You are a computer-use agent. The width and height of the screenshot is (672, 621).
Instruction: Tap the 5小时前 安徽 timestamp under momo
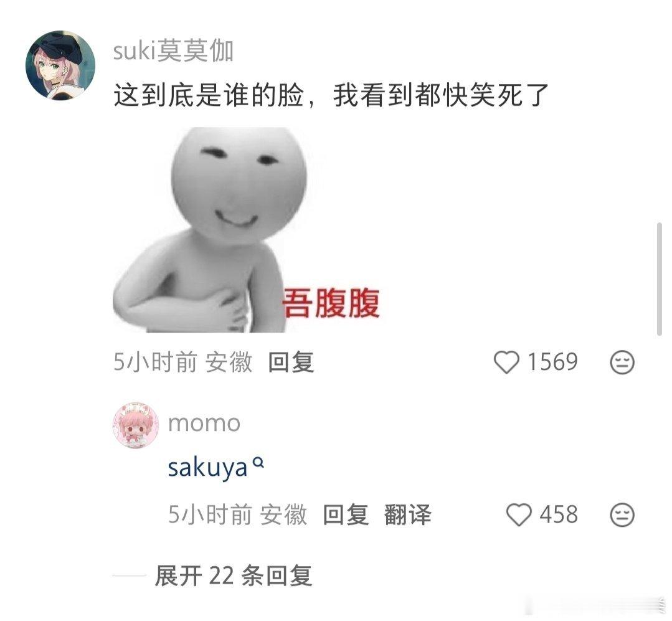[237, 514]
